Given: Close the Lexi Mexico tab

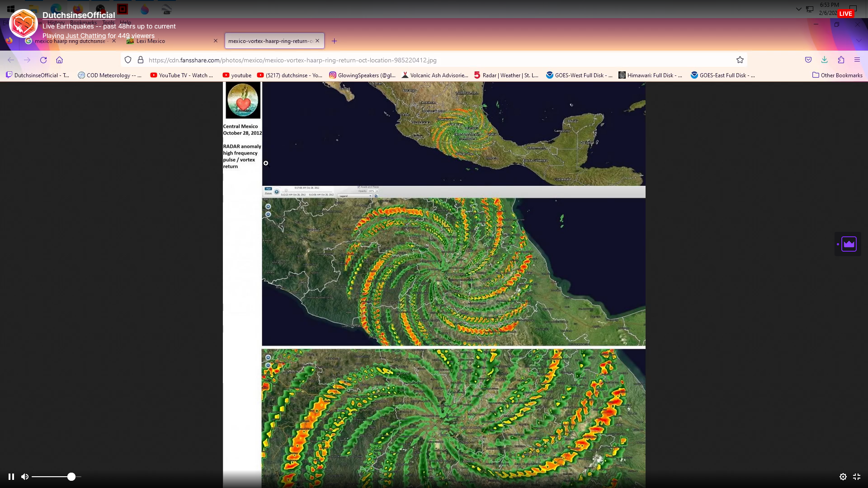Looking at the screenshot, I should click(216, 41).
